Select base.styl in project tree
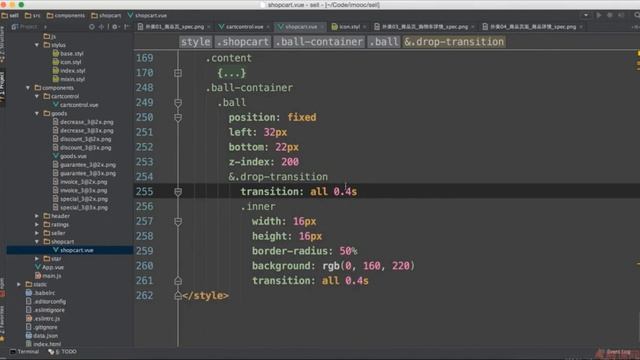 pos(68,53)
